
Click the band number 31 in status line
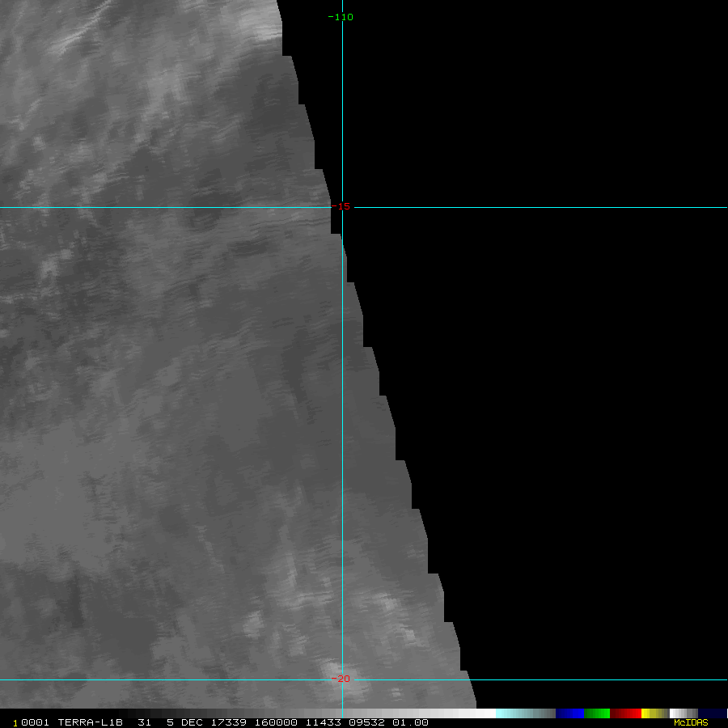(144, 722)
